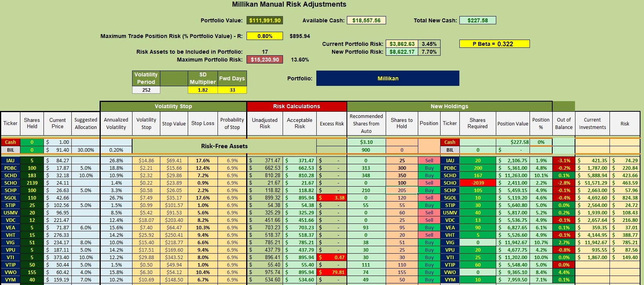The height and width of the screenshot is (285, 644).
Task: Click the VDC volatility stop $18.07
Action: coord(146,220)
